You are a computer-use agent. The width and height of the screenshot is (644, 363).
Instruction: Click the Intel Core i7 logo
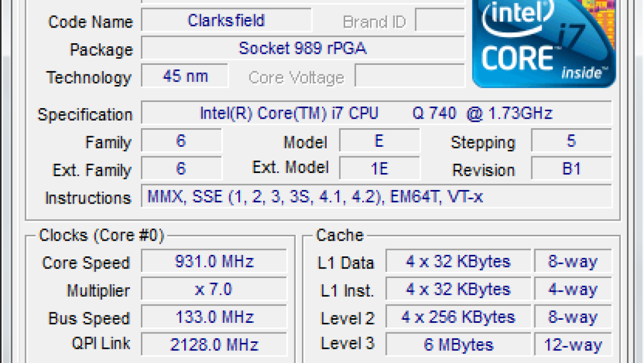coord(544,43)
